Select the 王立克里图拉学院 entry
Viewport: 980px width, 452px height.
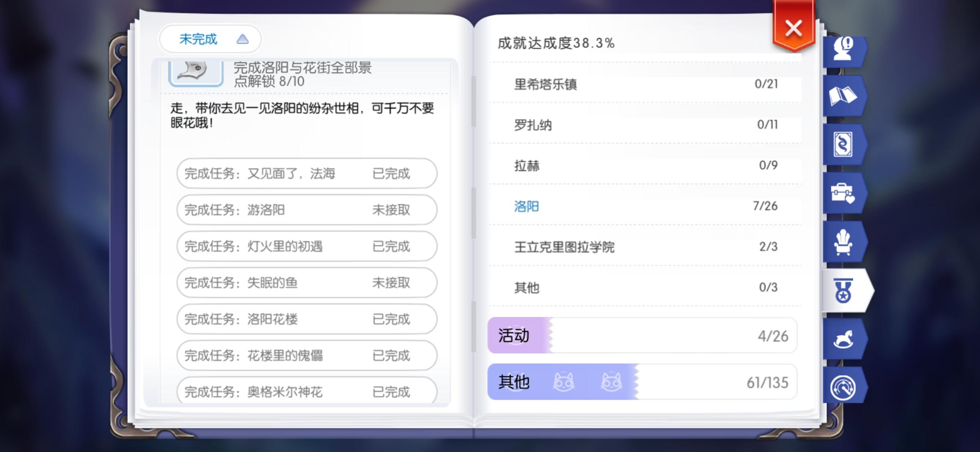pos(645,247)
